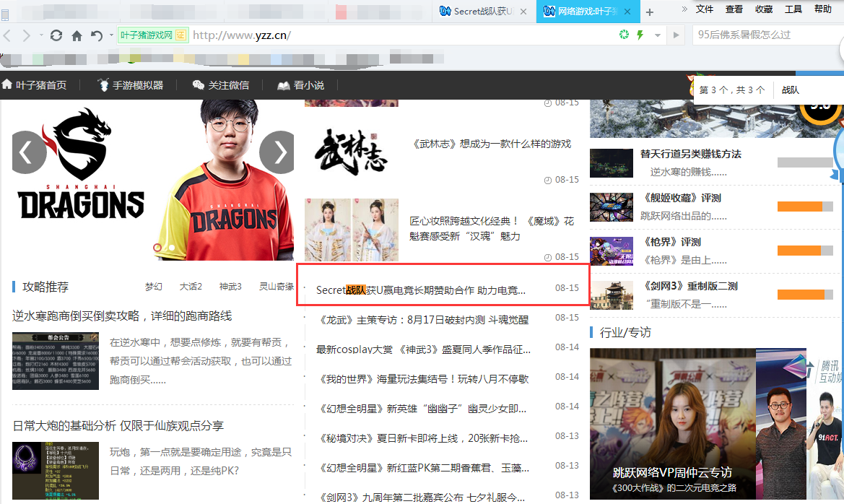The width and height of the screenshot is (844, 504).
Task: Click the 手游模拟器 mascot icon
Action: (x=103, y=84)
